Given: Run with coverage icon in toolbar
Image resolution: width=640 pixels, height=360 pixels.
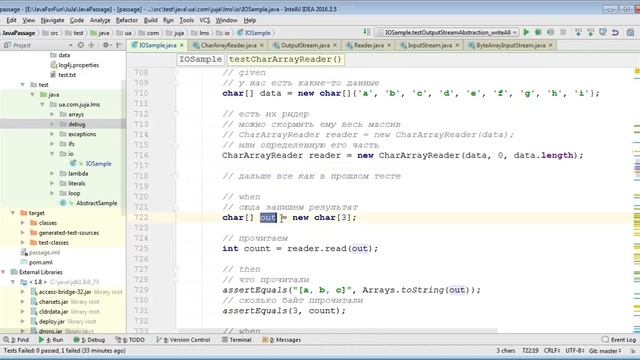Looking at the screenshot, I should [x=551, y=32].
